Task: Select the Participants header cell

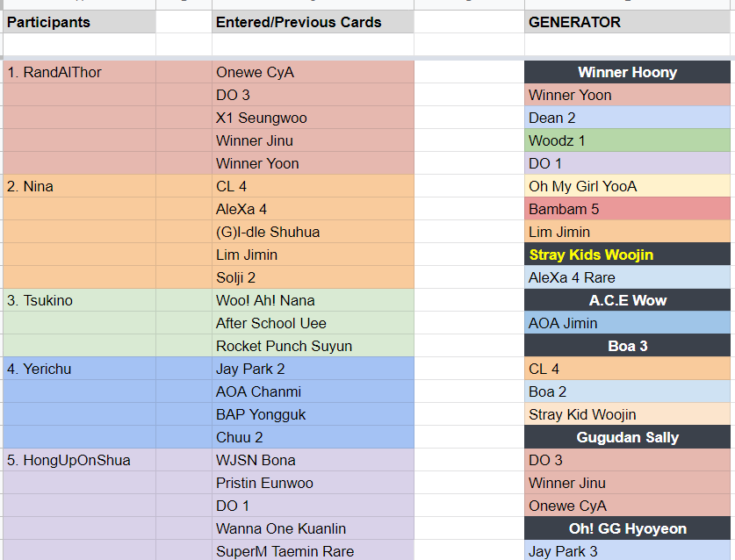Action: coord(79,22)
